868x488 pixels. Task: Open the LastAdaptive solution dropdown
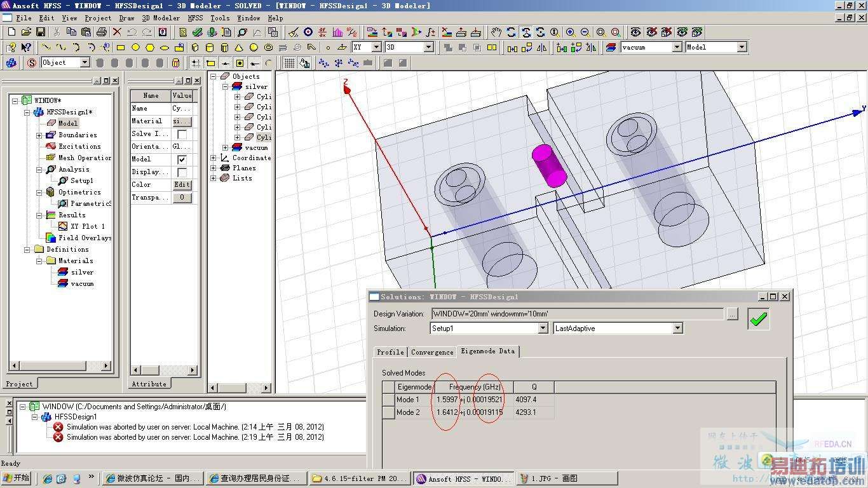click(x=677, y=329)
